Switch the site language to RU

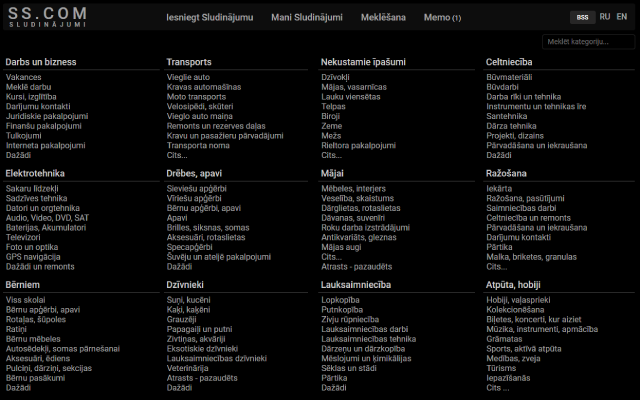[605, 17]
